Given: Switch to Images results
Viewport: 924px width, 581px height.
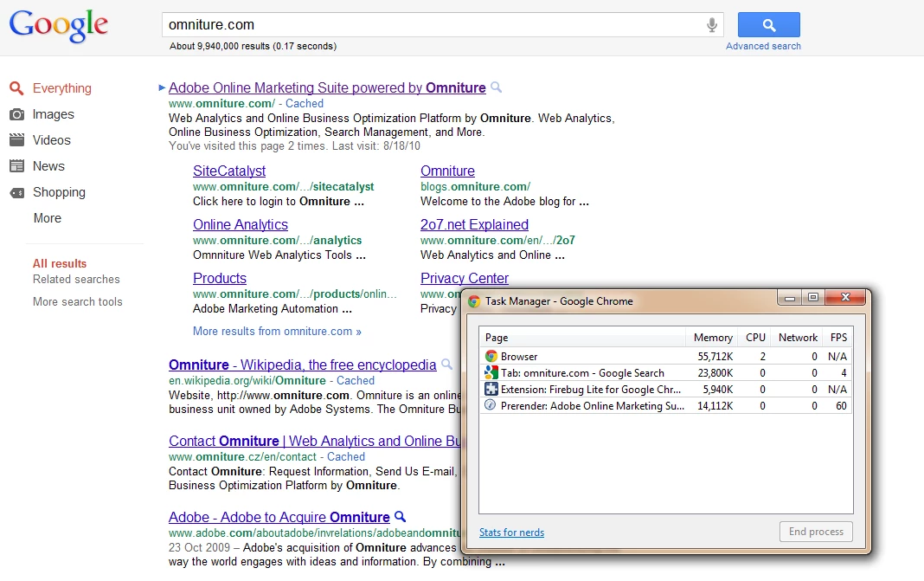Looking at the screenshot, I should coord(53,114).
